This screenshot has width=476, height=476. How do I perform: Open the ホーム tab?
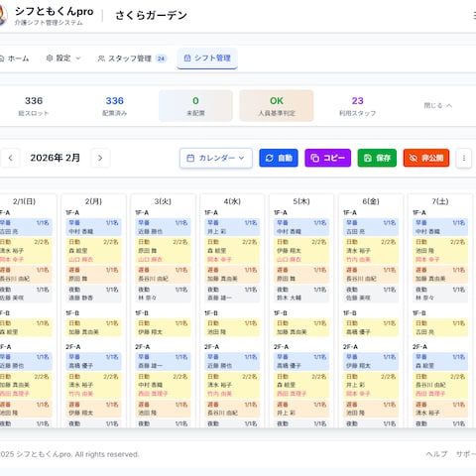coord(15,59)
